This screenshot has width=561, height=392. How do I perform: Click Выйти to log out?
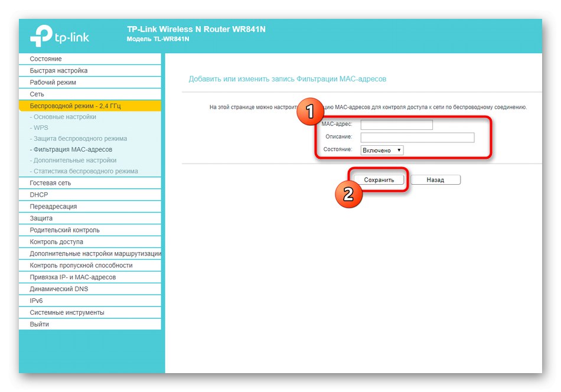pyautogui.click(x=90, y=324)
